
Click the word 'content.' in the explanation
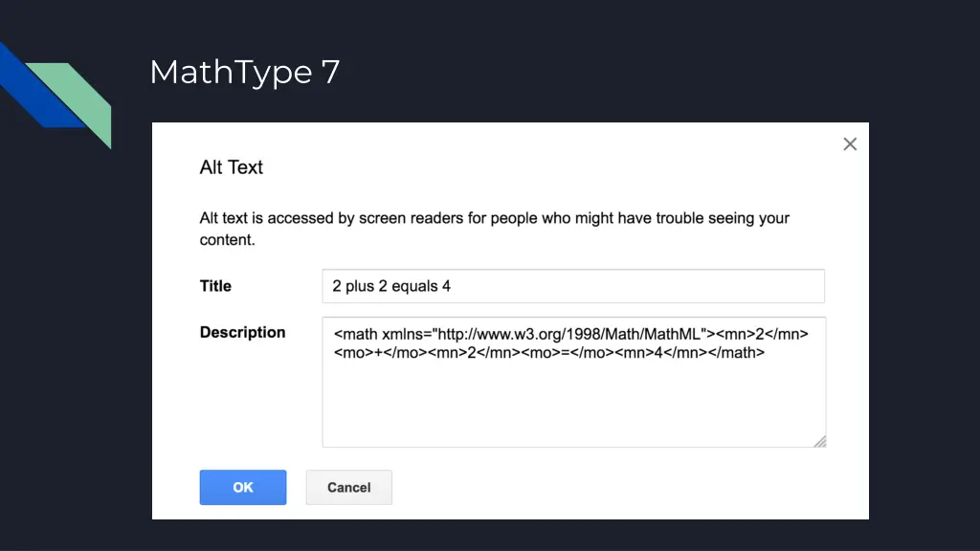coord(228,240)
